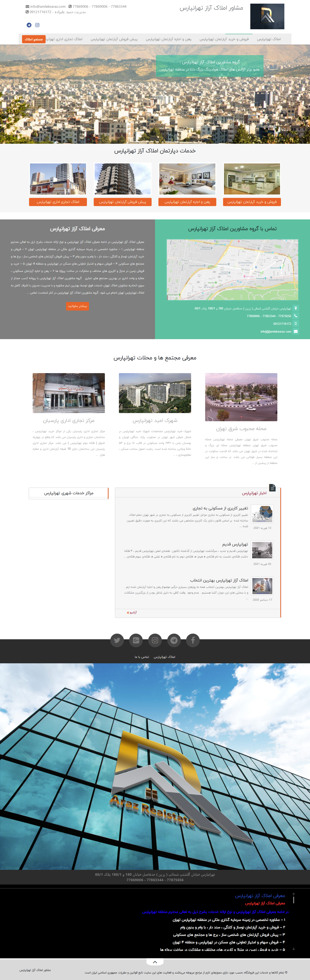This screenshot has height=980, width=310.
Task: Click orange پیش فروش آپارتمان تهرانپارس button
Action: point(123,202)
